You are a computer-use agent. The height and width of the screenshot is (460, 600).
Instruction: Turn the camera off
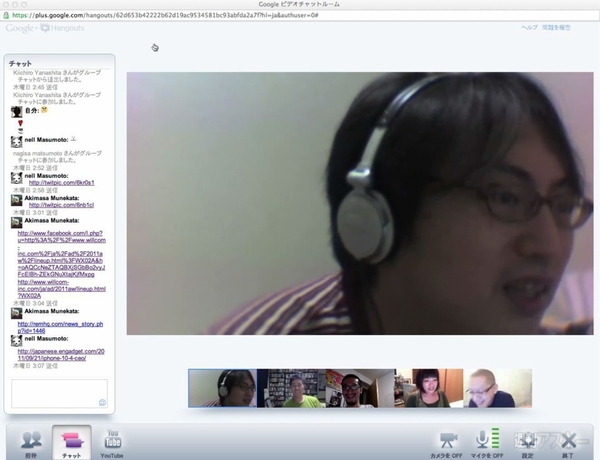pos(446,445)
